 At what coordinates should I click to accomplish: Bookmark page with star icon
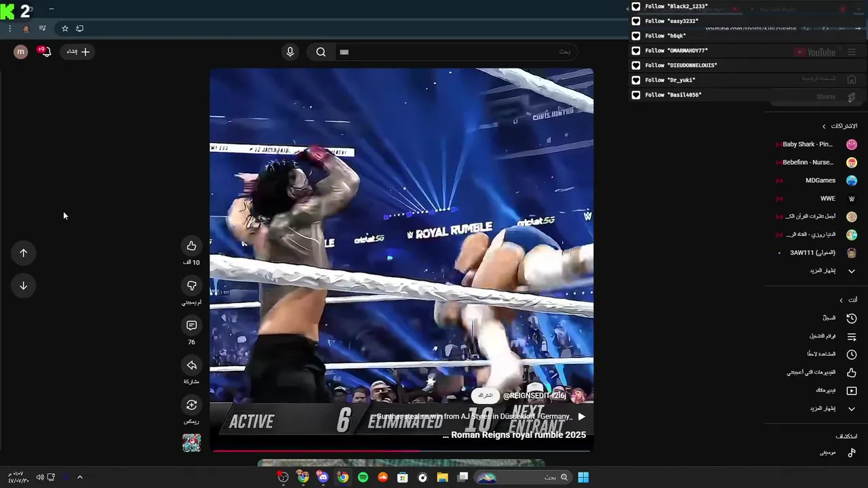(x=65, y=28)
